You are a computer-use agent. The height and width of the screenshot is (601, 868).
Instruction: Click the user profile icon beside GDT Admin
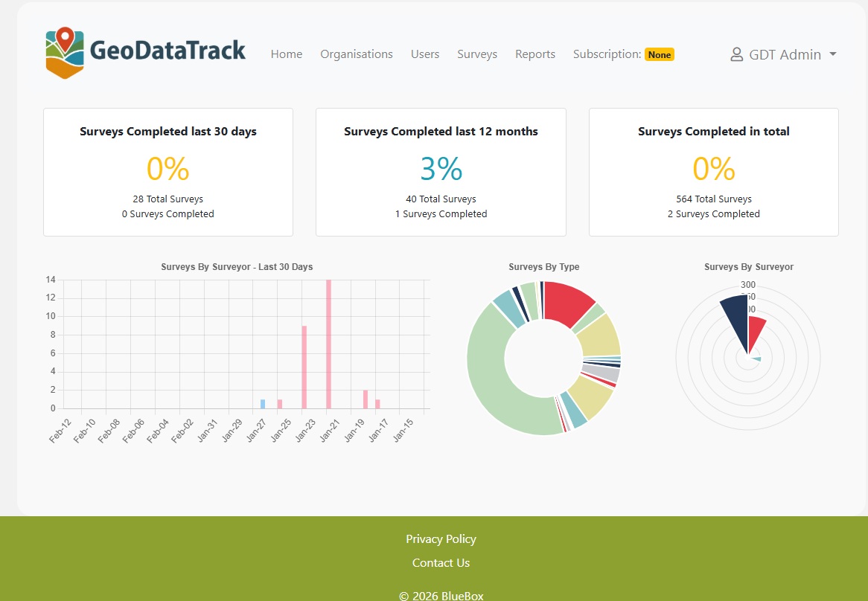click(736, 54)
